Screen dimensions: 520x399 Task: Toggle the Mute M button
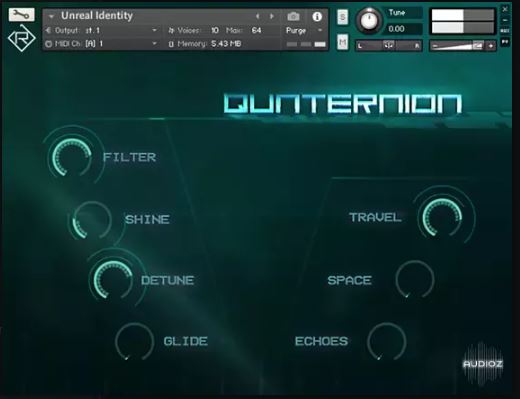[x=342, y=42]
